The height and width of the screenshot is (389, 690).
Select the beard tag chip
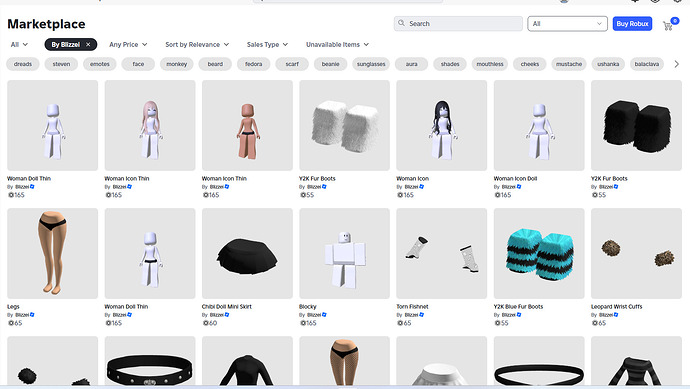pyautogui.click(x=215, y=64)
